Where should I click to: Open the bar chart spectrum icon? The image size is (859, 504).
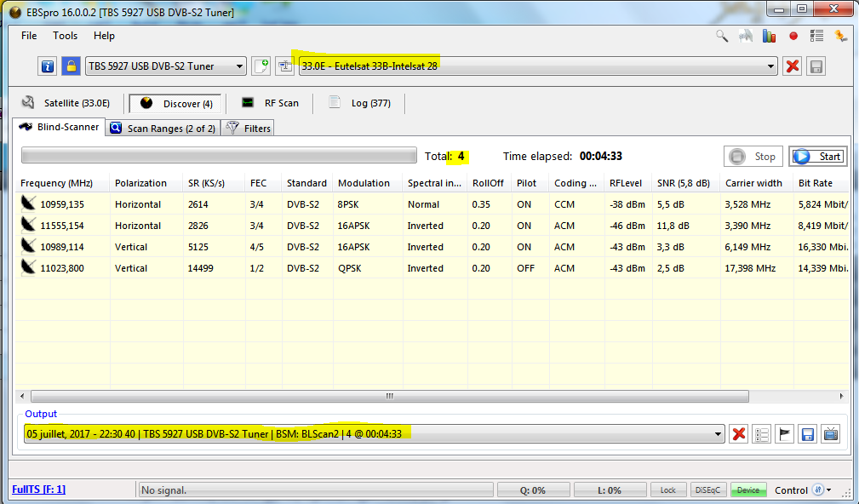tap(770, 36)
